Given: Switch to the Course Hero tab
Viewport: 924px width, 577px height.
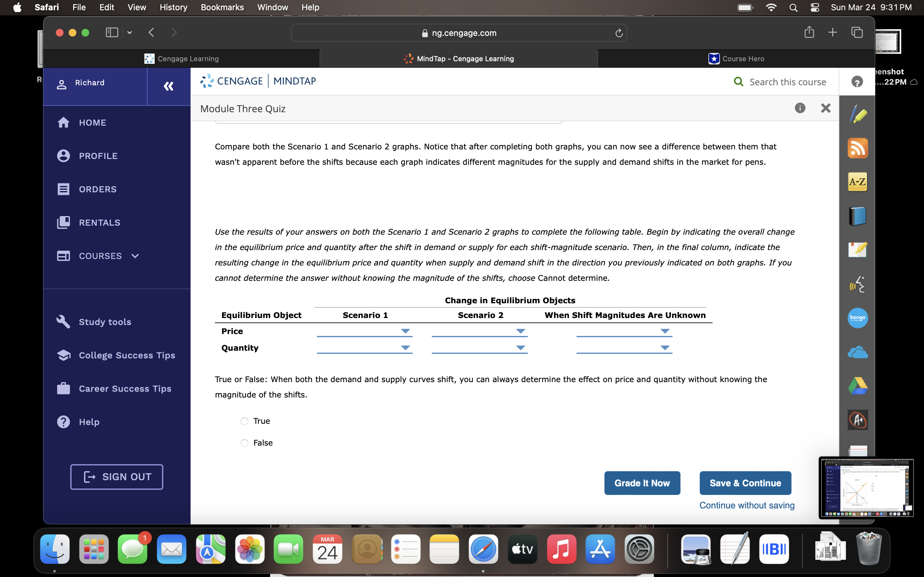Looking at the screenshot, I should pos(736,59).
